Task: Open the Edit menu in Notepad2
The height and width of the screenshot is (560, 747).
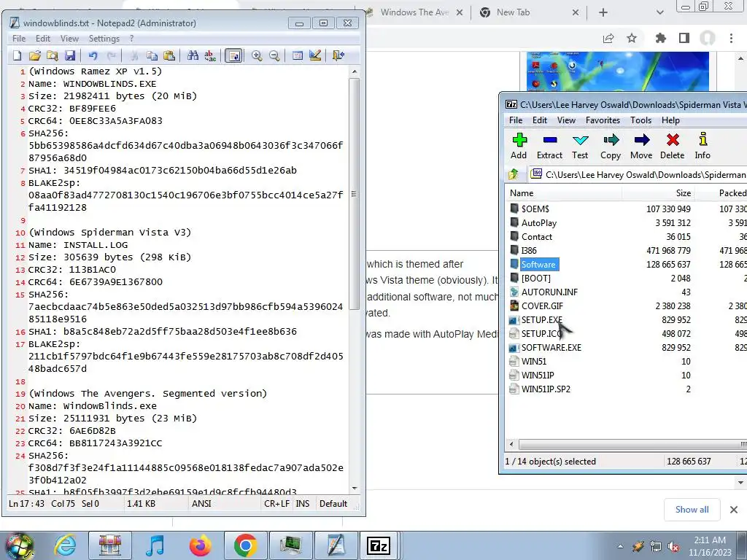Action: [x=43, y=39]
